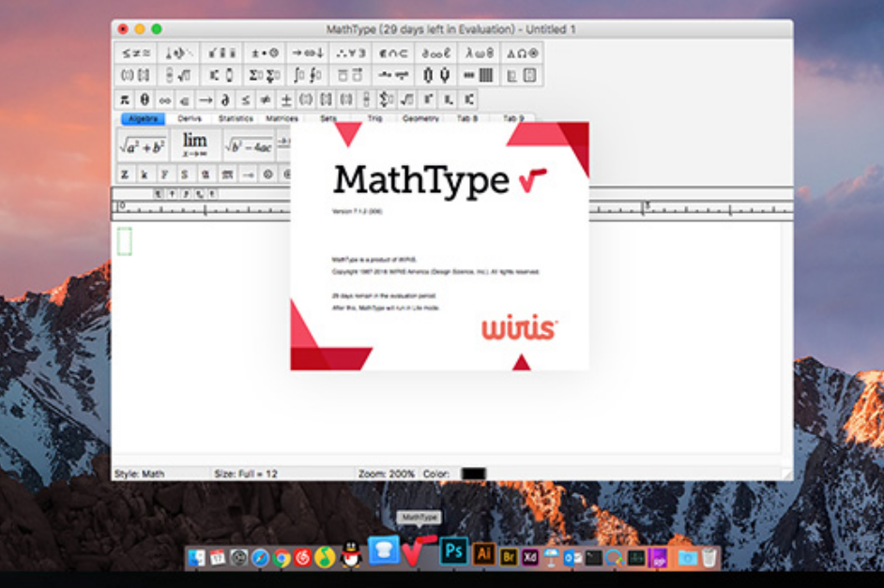Open the fence templates palette

point(136,75)
